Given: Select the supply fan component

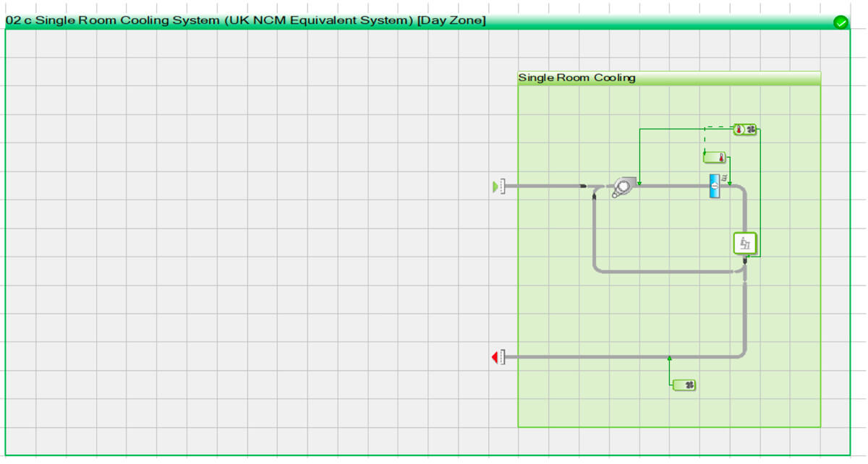Looking at the screenshot, I should click(x=622, y=187).
